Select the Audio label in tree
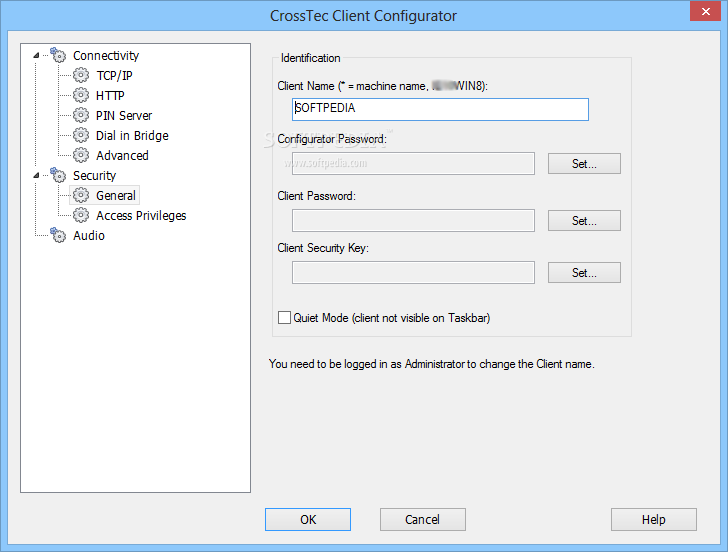The height and width of the screenshot is (552, 728). pyautogui.click(x=89, y=235)
